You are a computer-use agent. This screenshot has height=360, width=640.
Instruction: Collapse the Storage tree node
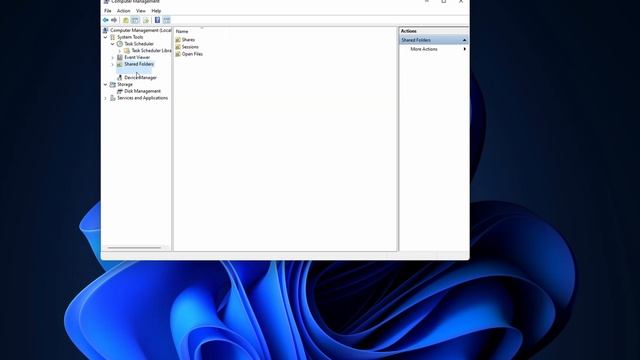click(106, 84)
